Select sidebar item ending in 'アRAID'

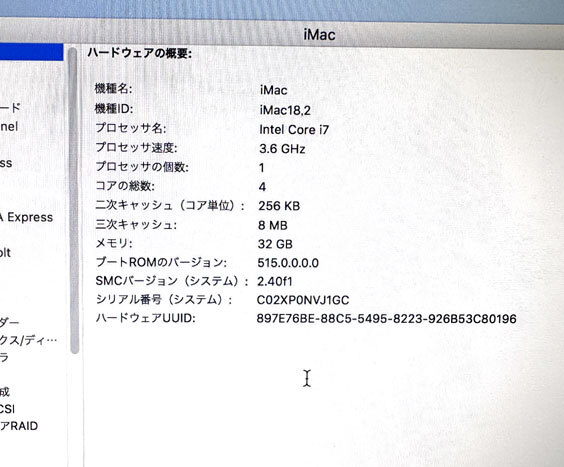pyautogui.click(x=19, y=426)
